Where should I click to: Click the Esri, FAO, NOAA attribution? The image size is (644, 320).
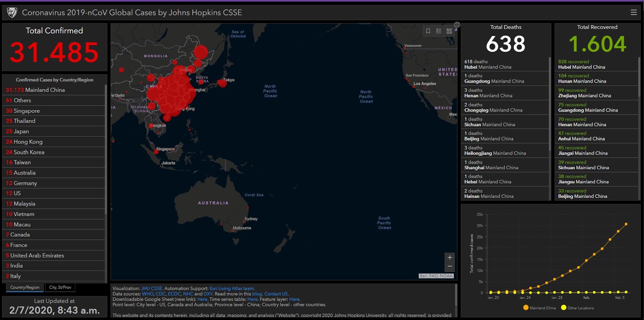tap(436, 276)
